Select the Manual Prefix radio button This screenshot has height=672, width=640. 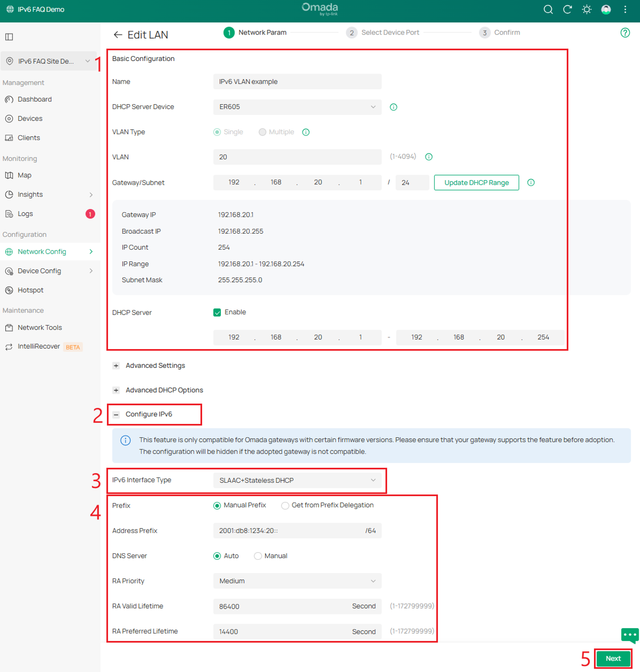tap(217, 505)
